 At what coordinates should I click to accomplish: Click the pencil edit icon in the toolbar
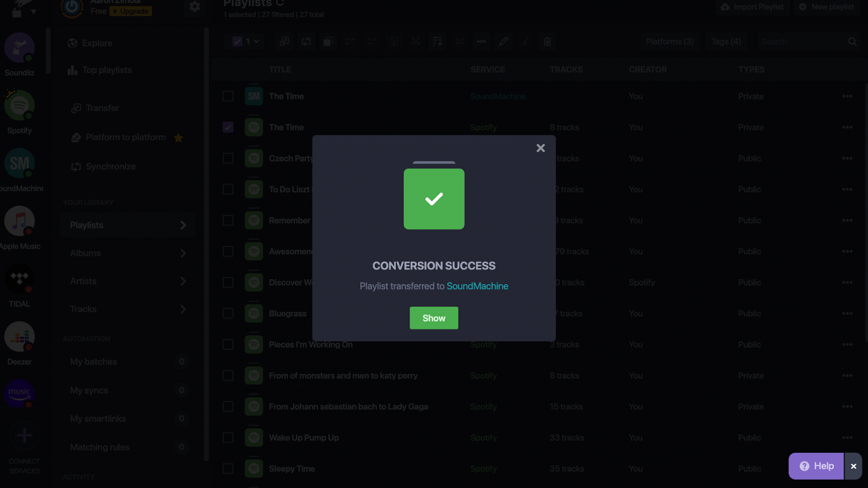[x=503, y=41]
